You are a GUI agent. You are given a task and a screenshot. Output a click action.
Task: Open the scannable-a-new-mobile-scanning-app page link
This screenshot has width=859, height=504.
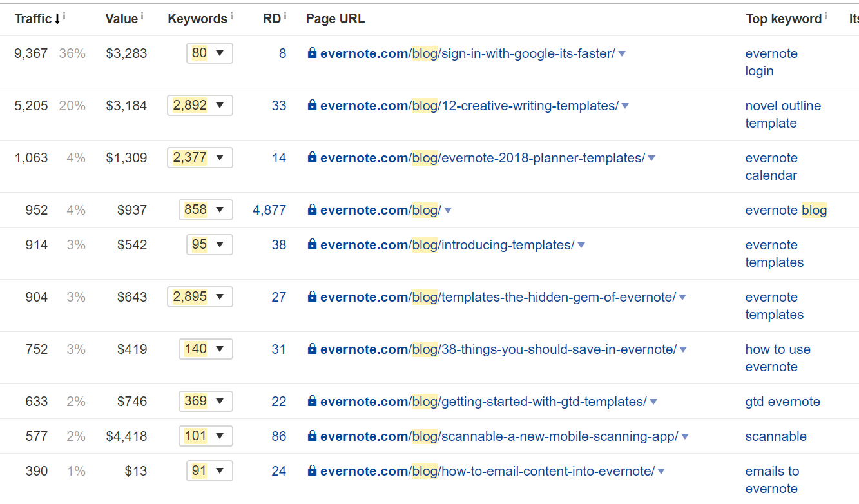point(499,436)
